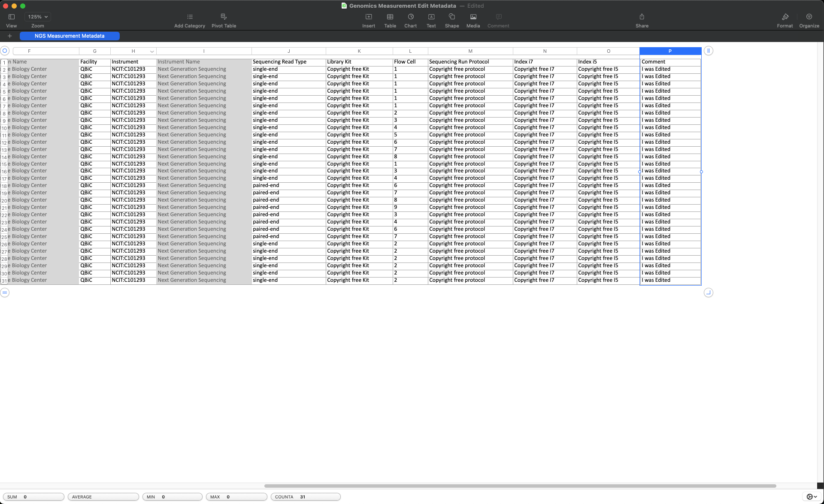824x504 pixels.
Task: Open the 125% Zoom dropdown
Action: click(38, 17)
